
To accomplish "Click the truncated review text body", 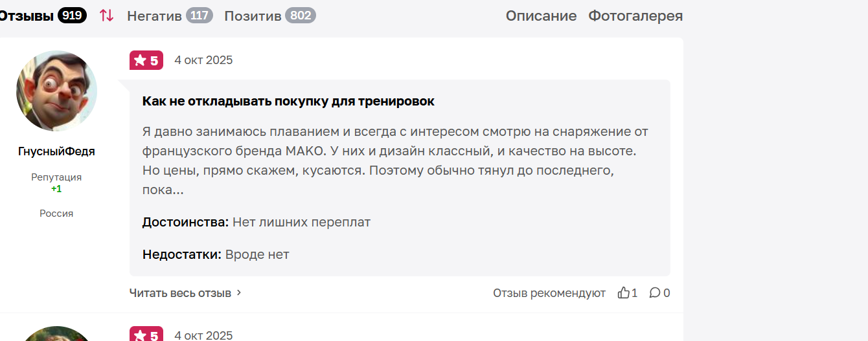I will pos(395,161).
